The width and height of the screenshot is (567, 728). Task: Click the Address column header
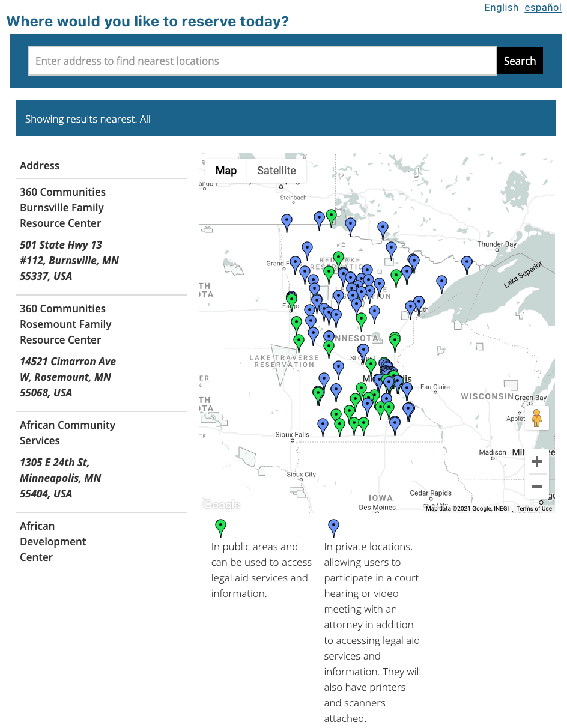point(40,166)
